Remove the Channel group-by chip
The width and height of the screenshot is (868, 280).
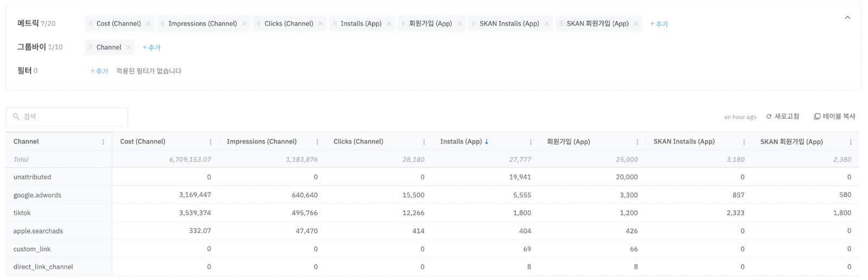[x=129, y=48]
